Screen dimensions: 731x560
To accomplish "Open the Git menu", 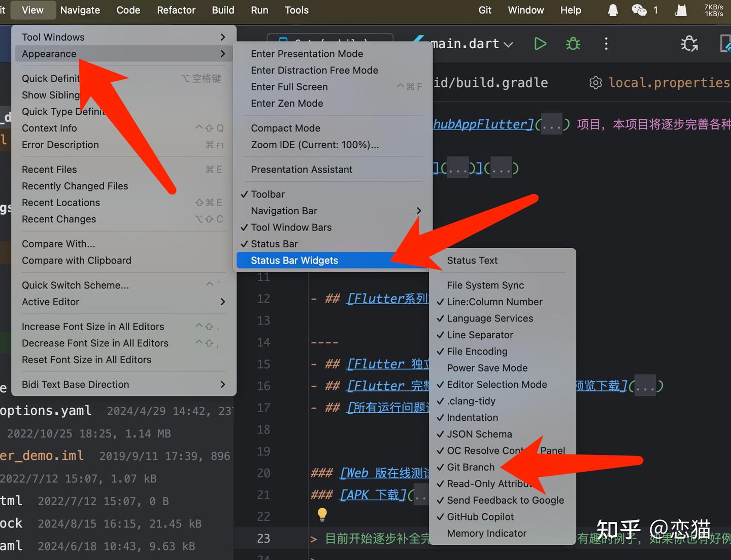I will [x=484, y=10].
